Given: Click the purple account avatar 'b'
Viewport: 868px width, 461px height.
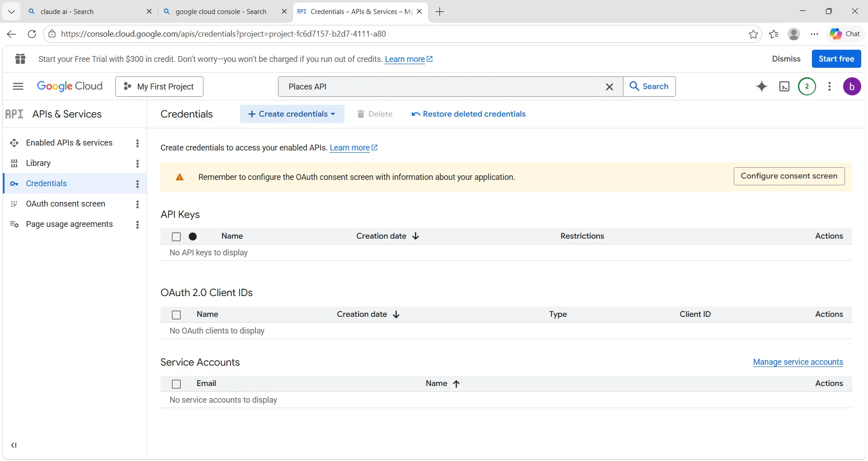Looking at the screenshot, I should (x=852, y=86).
